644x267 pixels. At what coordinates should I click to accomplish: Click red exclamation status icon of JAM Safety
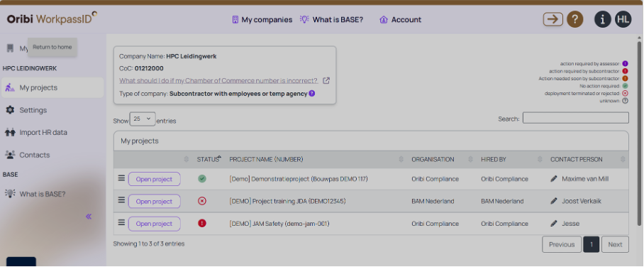pyautogui.click(x=202, y=224)
